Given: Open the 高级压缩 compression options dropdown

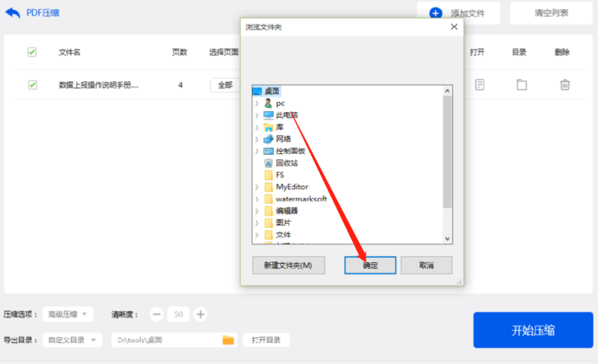Looking at the screenshot, I should [x=68, y=315].
